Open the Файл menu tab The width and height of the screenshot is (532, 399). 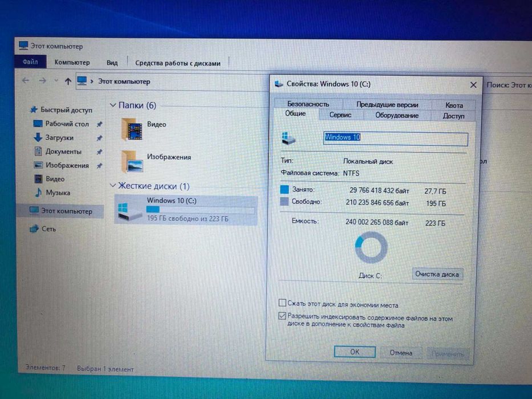pyautogui.click(x=30, y=62)
